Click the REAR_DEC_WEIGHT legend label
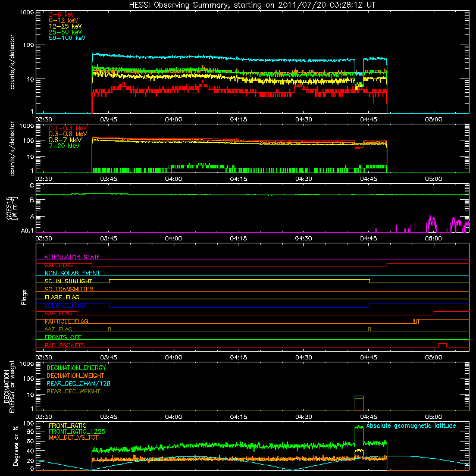Image resolution: width=476 pixels, height=476 pixels. (x=73, y=392)
